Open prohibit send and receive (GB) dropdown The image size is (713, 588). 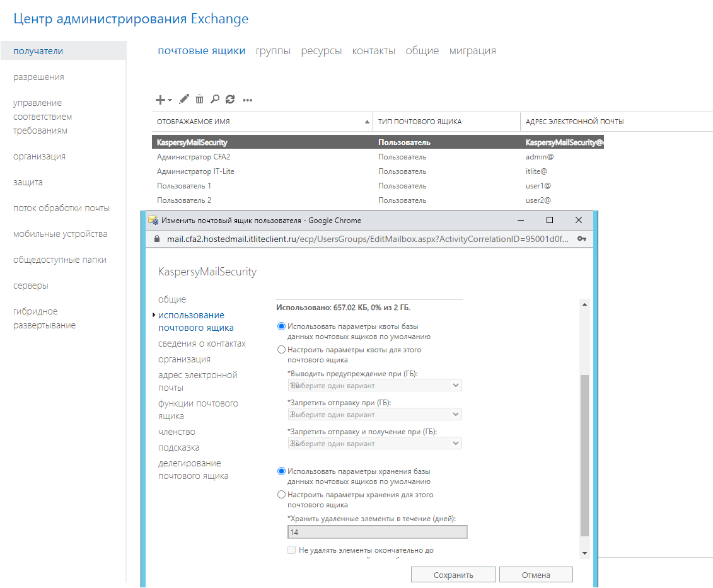click(374, 444)
